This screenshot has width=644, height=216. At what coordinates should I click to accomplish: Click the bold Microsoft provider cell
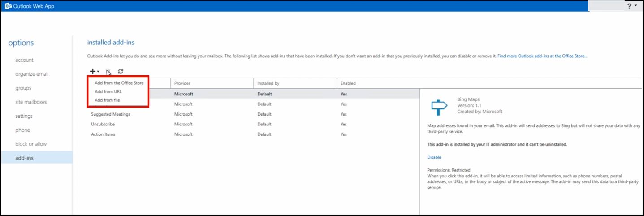pos(184,94)
